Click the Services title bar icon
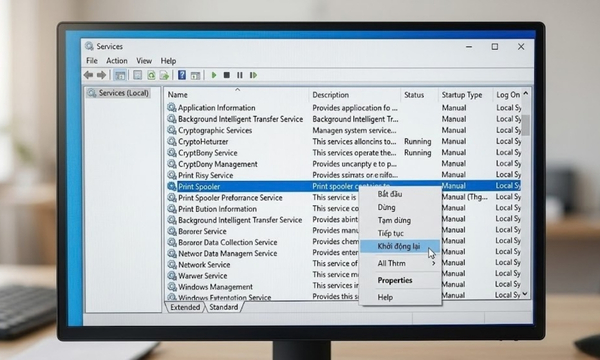The width and height of the screenshot is (600, 360). [x=89, y=46]
